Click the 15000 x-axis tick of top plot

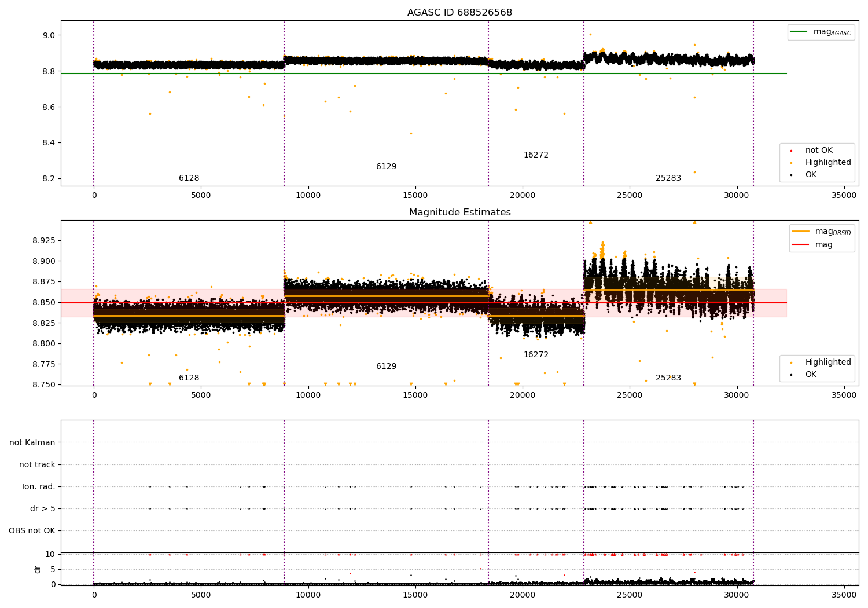pos(415,195)
